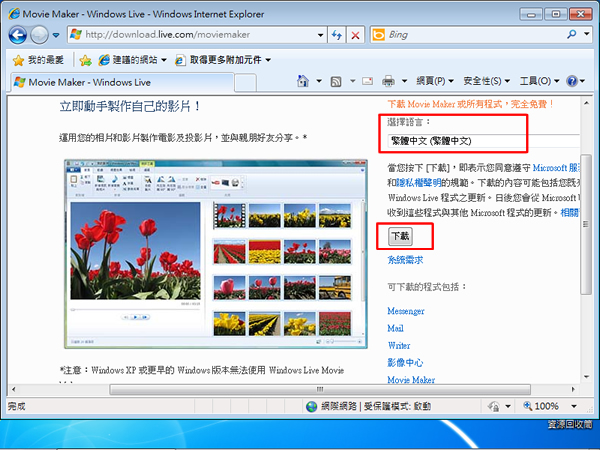600x450 pixels.
Task: Click the heading 立即動手製作自己的影片！
Action: point(130,106)
